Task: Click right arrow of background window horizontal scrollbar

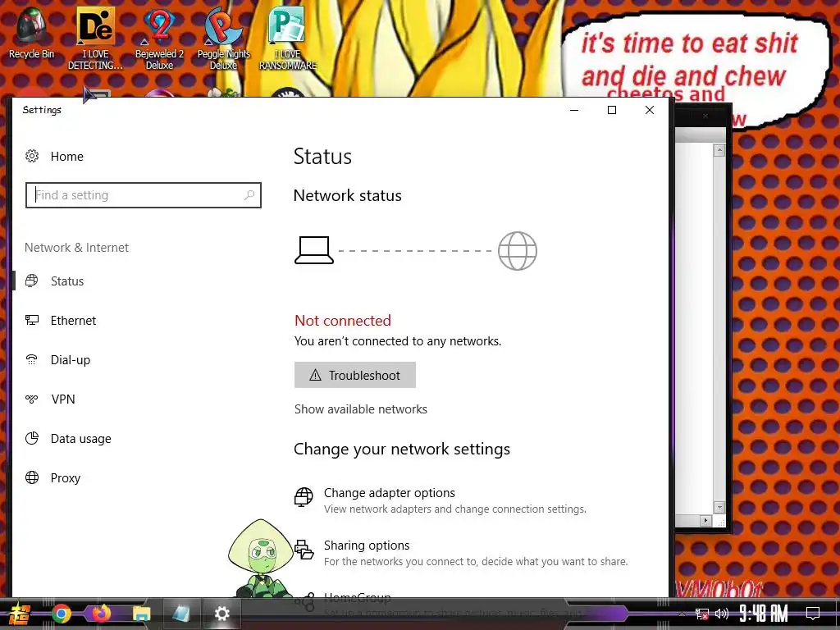Action: [705, 520]
